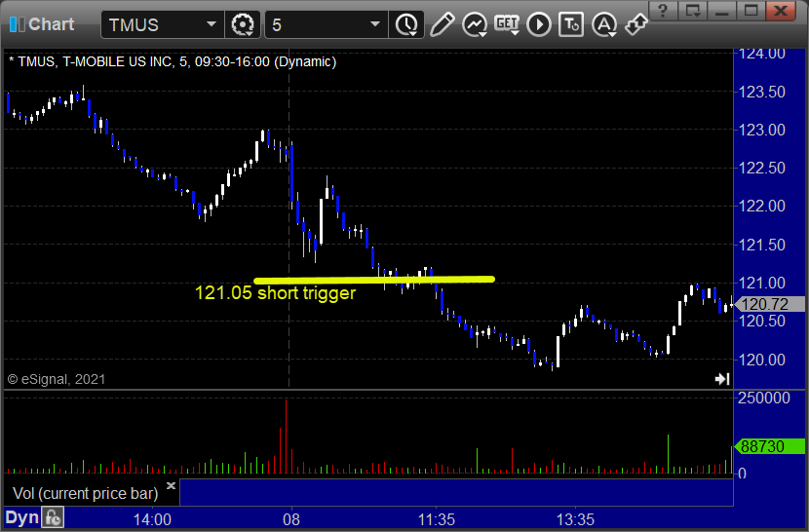This screenshot has width=809, height=532.
Task: Select the pencil drawing tool
Action: coord(442,24)
